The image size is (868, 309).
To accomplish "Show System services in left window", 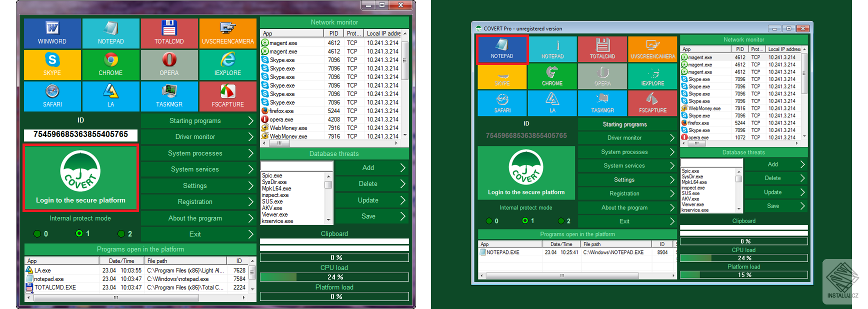I will pyautogui.click(x=198, y=169).
